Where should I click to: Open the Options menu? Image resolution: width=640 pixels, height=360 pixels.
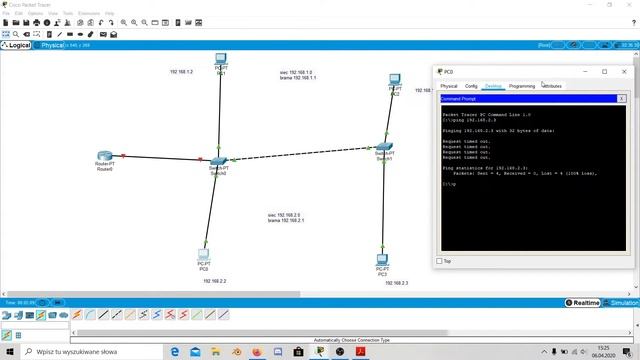[36, 13]
